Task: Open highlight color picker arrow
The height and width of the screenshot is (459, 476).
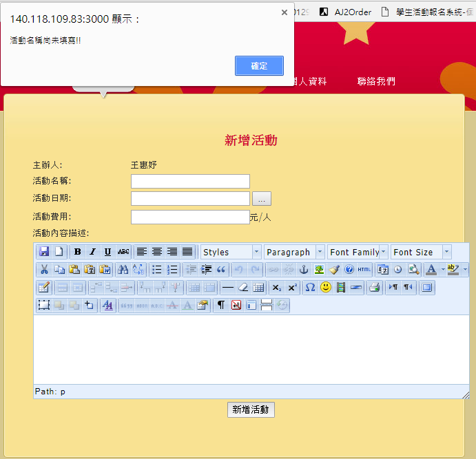Action: coord(465,270)
